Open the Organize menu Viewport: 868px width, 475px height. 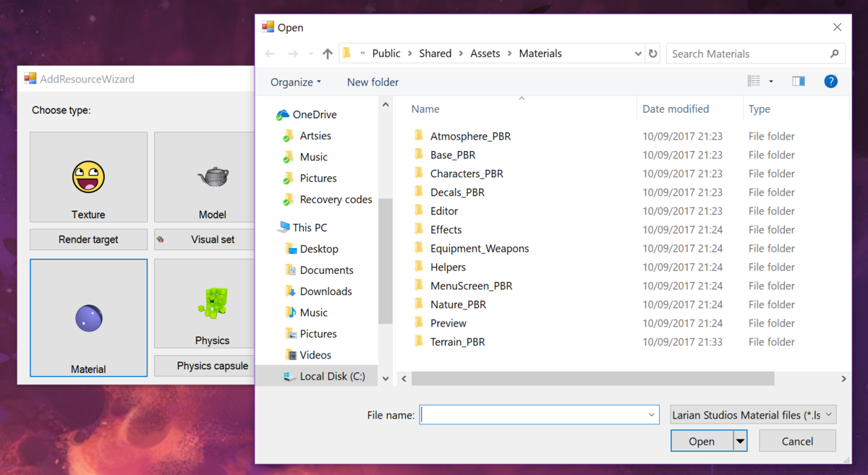[x=296, y=82]
